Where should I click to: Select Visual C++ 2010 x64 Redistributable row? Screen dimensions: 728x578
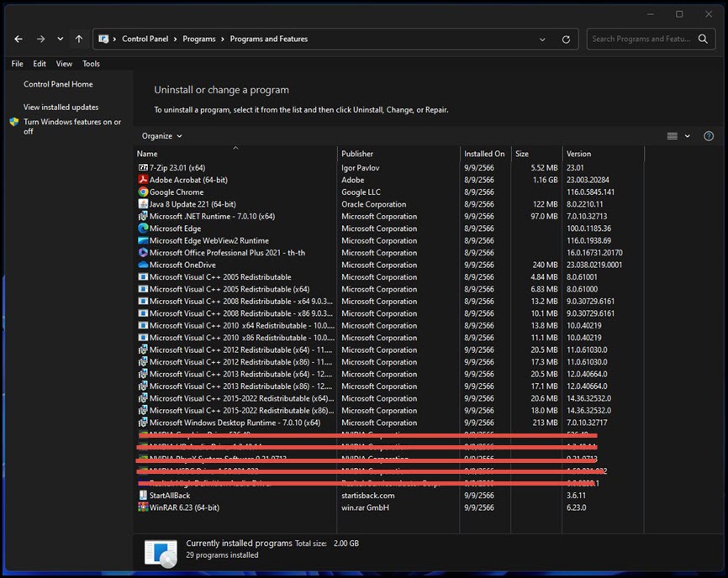[x=389, y=325]
